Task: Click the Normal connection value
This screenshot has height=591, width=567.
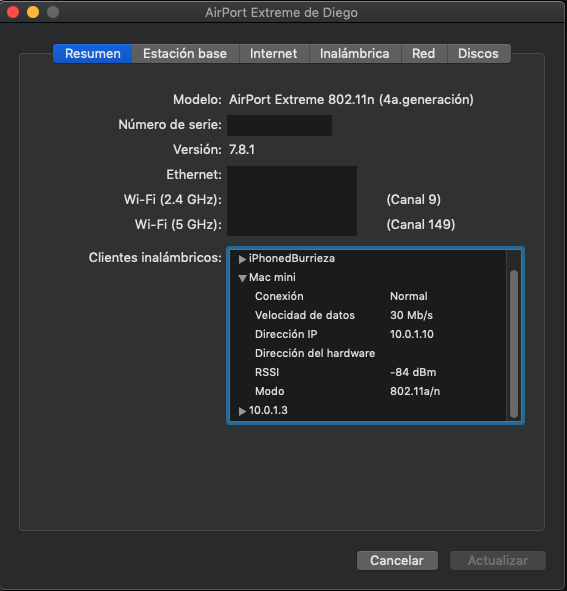Action: [409, 296]
